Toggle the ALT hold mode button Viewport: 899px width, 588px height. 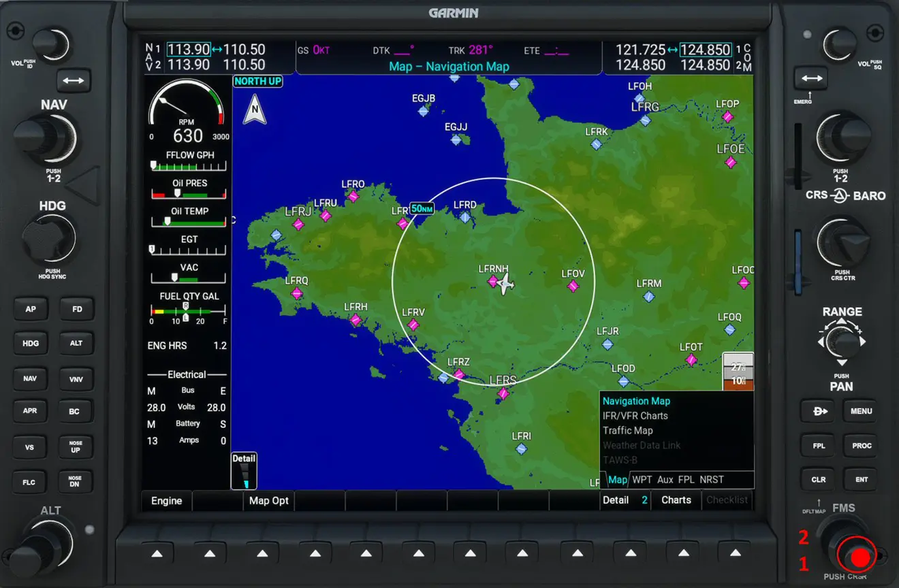[x=76, y=343]
